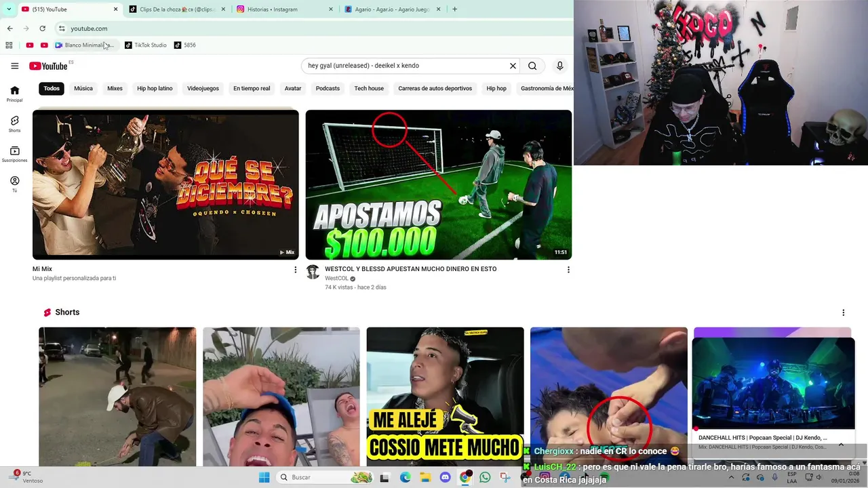
Task: Go back in the browser
Action: 9,28
